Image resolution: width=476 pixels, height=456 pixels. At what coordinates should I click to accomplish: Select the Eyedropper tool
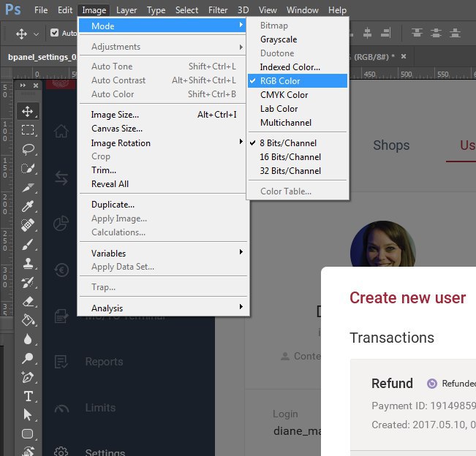tap(28, 206)
